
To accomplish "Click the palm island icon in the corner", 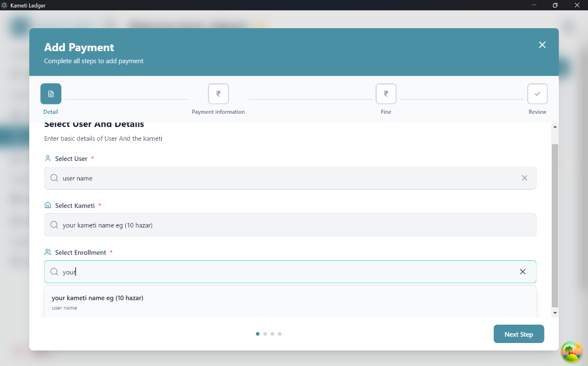I will point(571,352).
